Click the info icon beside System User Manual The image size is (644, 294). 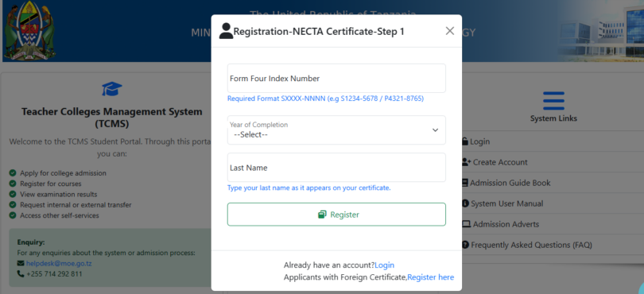point(465,203)
